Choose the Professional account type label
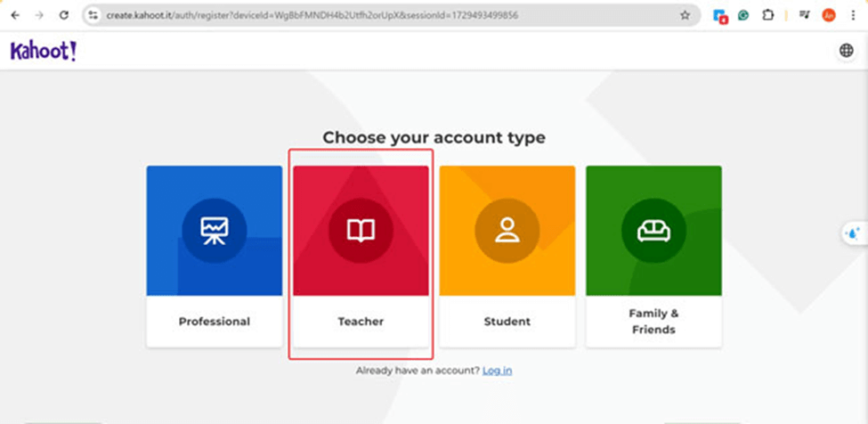Viewport: 868px width, 424px height. (x=215, y=322)
